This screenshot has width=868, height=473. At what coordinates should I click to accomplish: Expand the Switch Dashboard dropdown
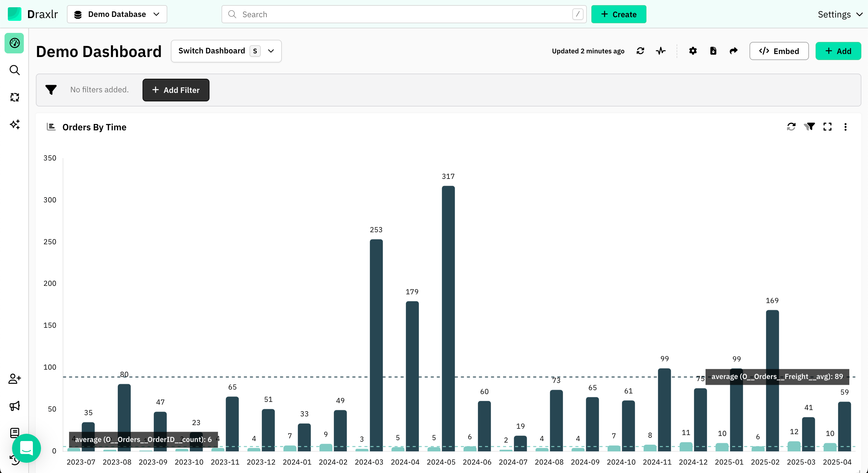pos(226,51)
